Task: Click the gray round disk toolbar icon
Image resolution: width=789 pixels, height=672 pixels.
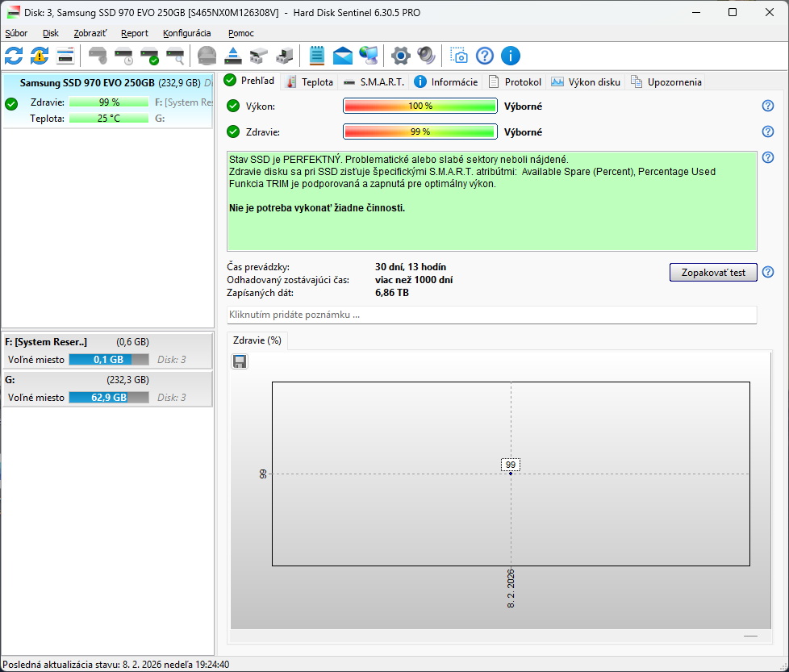Action: tap(207, 56)
